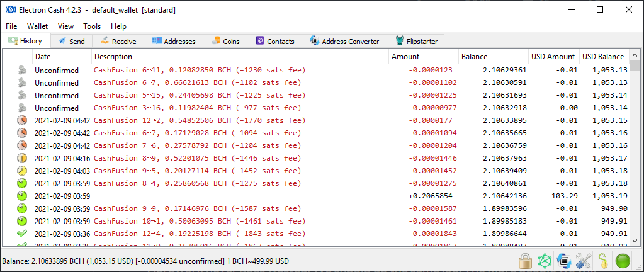
Task: Open the Address Converter tab
Action: [344, 42]
